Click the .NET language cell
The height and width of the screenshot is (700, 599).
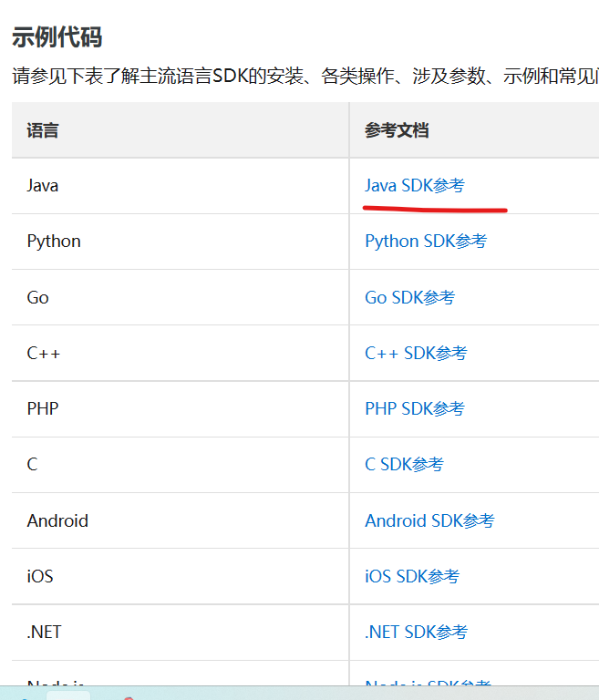click(x=45, y=633)
